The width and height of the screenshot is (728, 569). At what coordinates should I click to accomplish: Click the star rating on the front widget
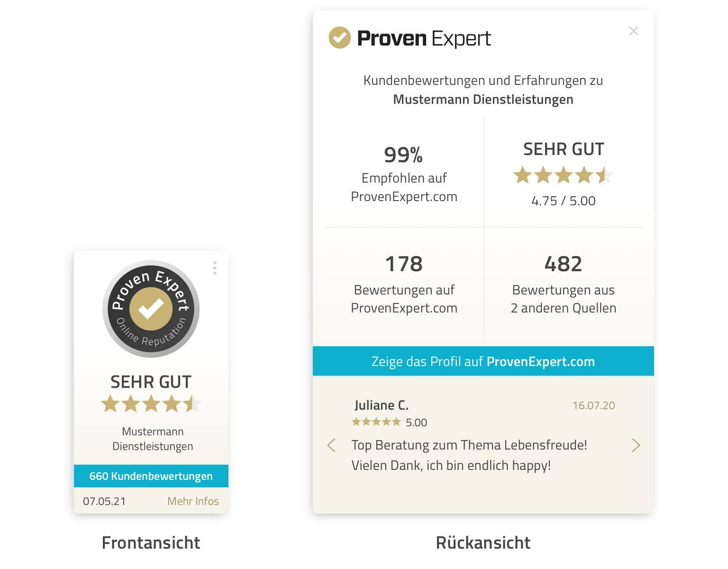tap(151, 404)
